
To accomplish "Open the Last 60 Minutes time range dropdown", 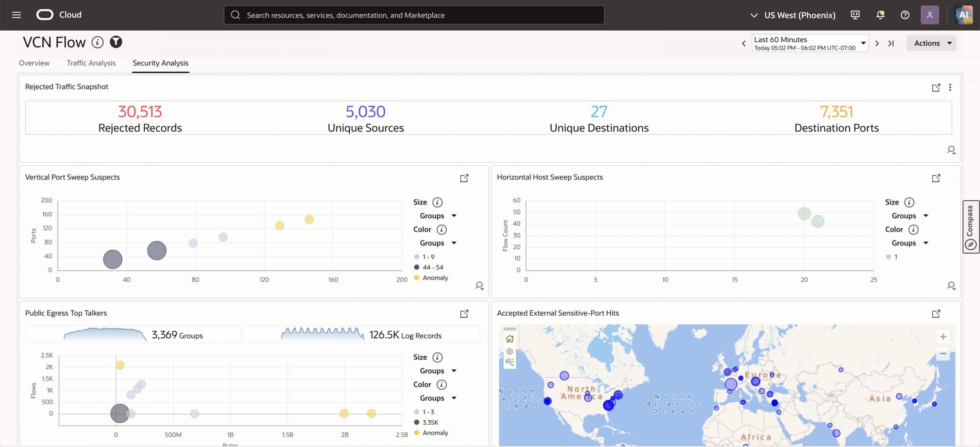I will click(810, 43).
